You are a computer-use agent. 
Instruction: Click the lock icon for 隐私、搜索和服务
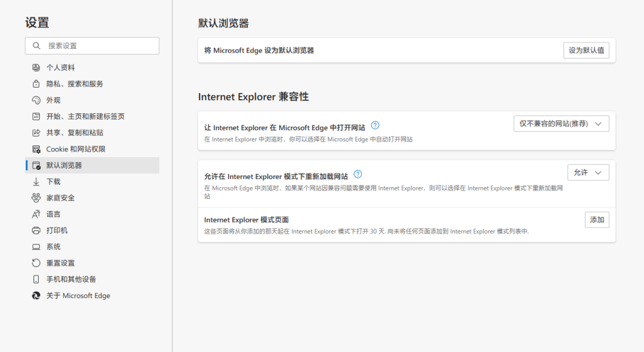(36, 84)
